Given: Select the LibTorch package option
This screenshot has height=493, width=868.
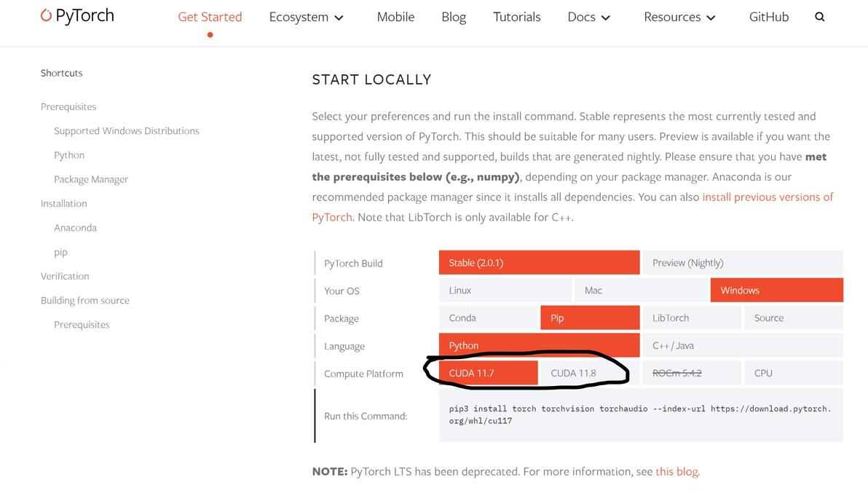Looking at the screenshot, I should click(691, 318).
